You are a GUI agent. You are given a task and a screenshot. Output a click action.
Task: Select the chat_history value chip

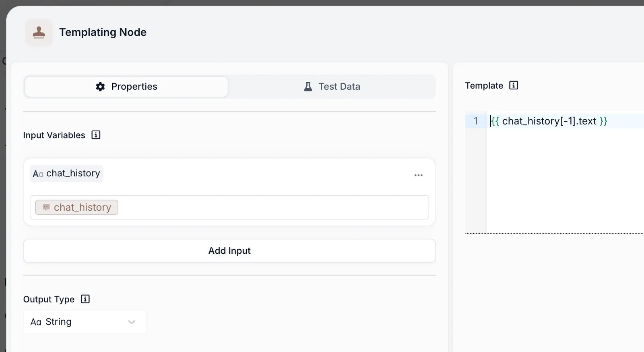tap(76, 207)
